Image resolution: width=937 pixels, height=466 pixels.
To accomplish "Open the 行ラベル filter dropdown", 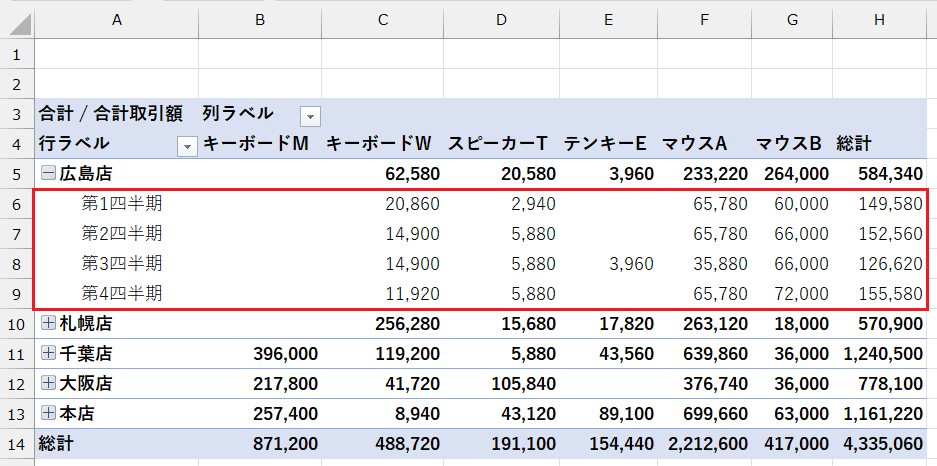I will (186, 146).
